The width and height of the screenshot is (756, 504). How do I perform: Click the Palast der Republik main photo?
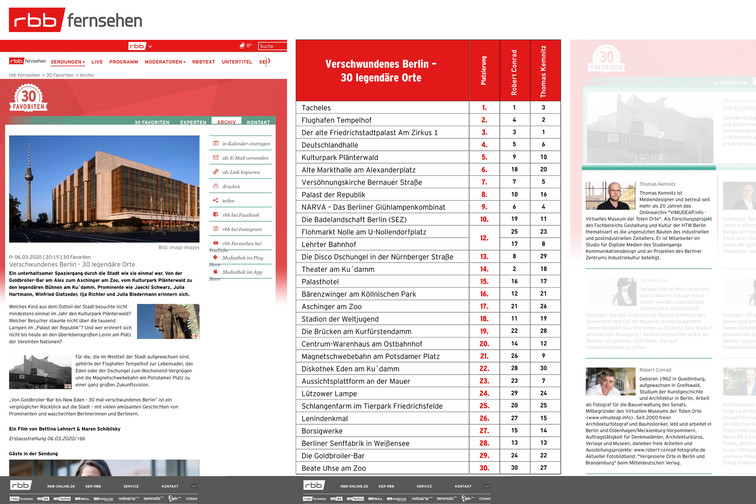(104, 190)
